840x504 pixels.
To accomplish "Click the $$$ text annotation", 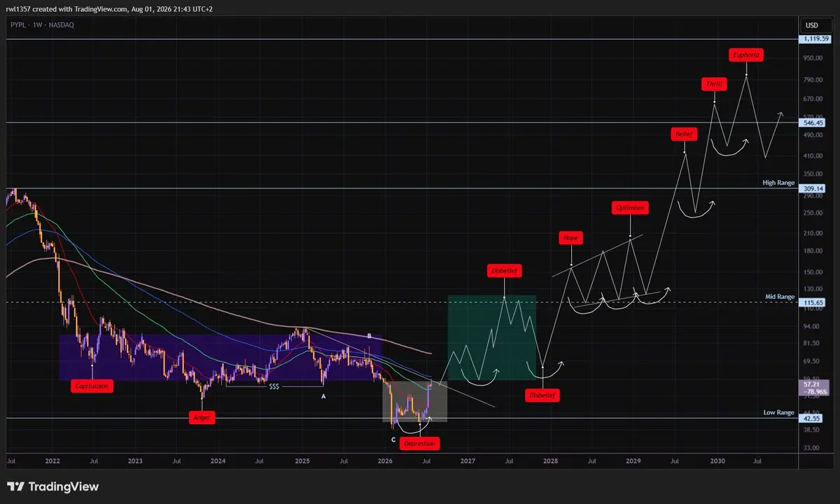I will pyautogui.click(x=274, y=387).
